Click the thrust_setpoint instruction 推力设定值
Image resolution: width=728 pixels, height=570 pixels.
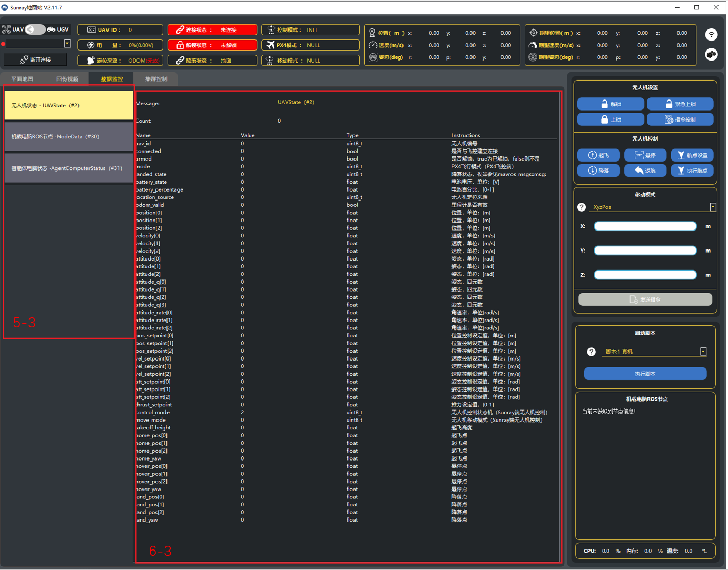pyautogui.click(x=473, y=405)
